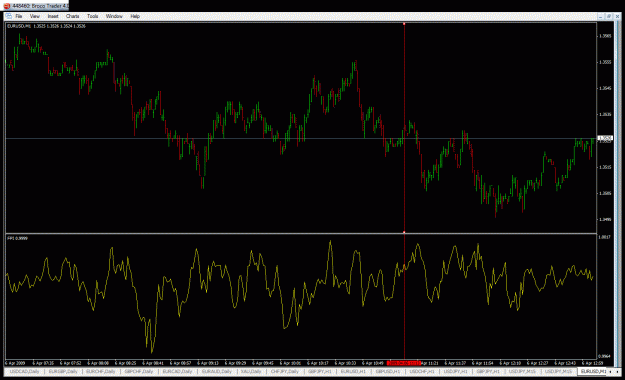Click the FPI indicator label
This screenshot has width=625, height=380.
coord(17,238)
